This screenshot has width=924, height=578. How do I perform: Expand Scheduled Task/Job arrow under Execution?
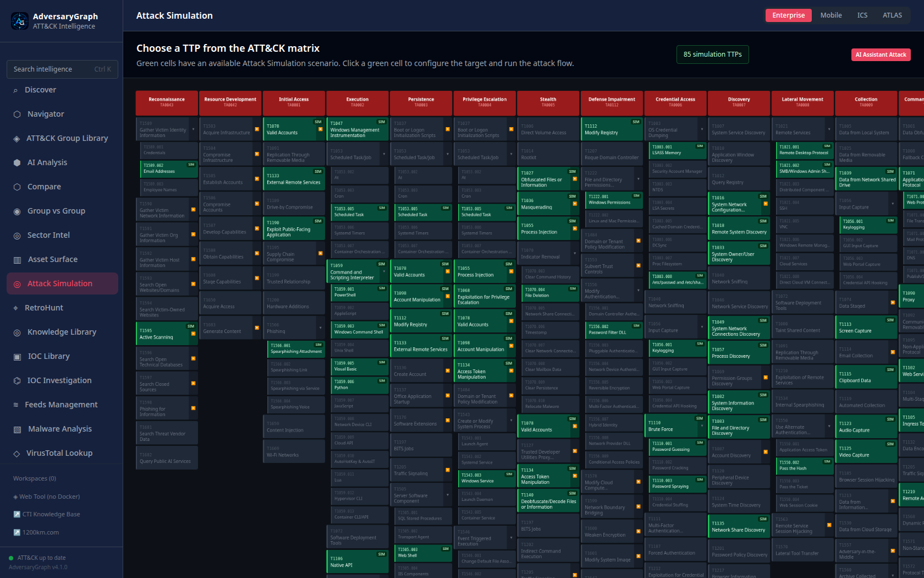384,154
